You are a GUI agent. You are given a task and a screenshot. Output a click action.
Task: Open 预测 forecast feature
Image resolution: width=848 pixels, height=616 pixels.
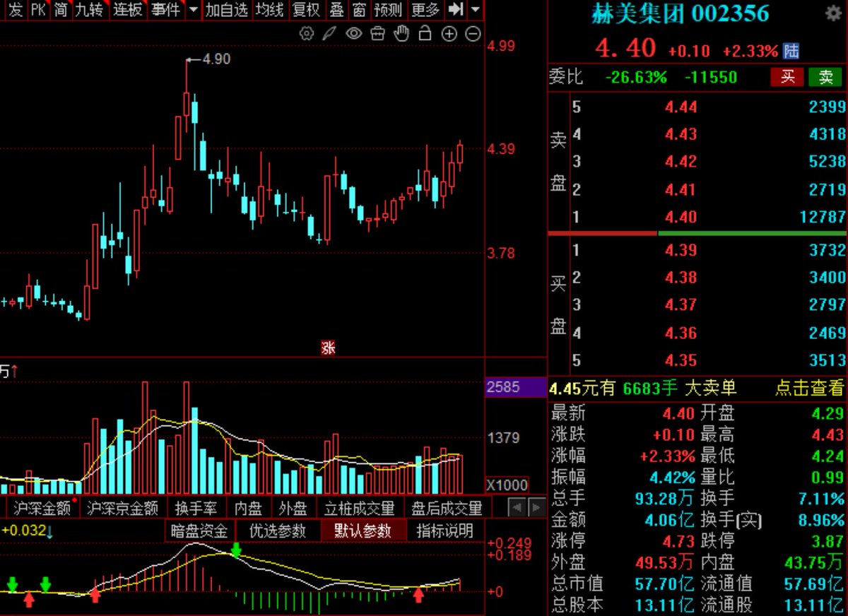388,10
